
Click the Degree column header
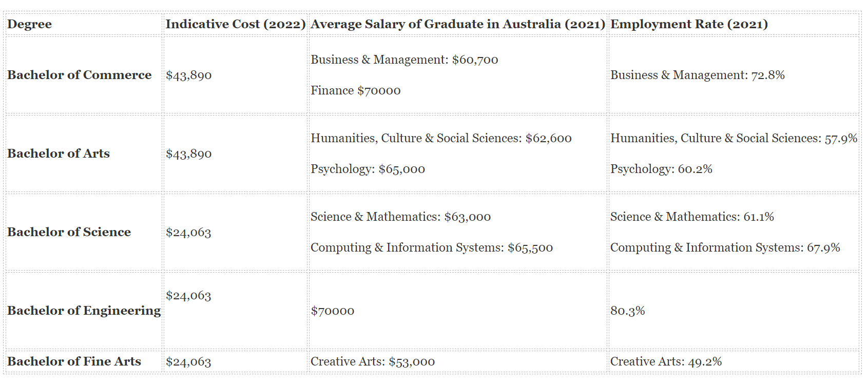30,24
